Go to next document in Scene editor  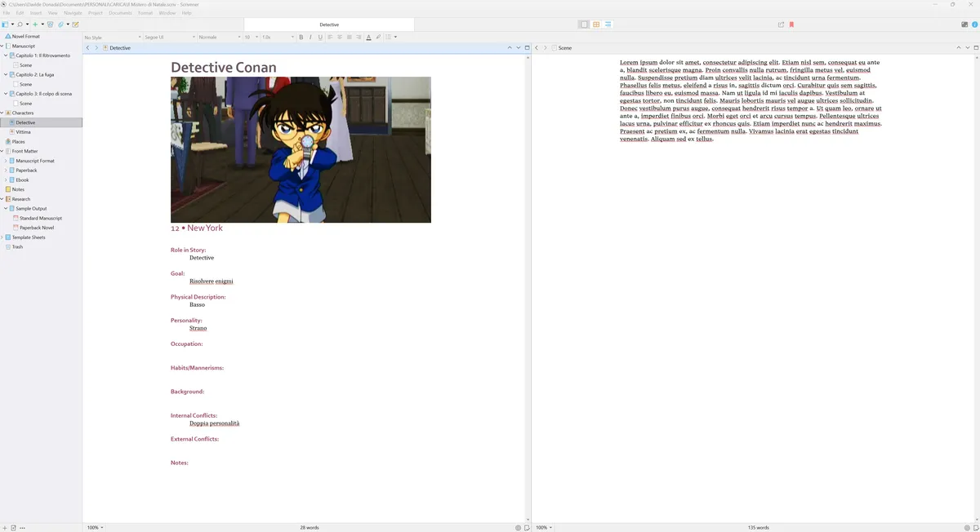[x=968, y=48]
